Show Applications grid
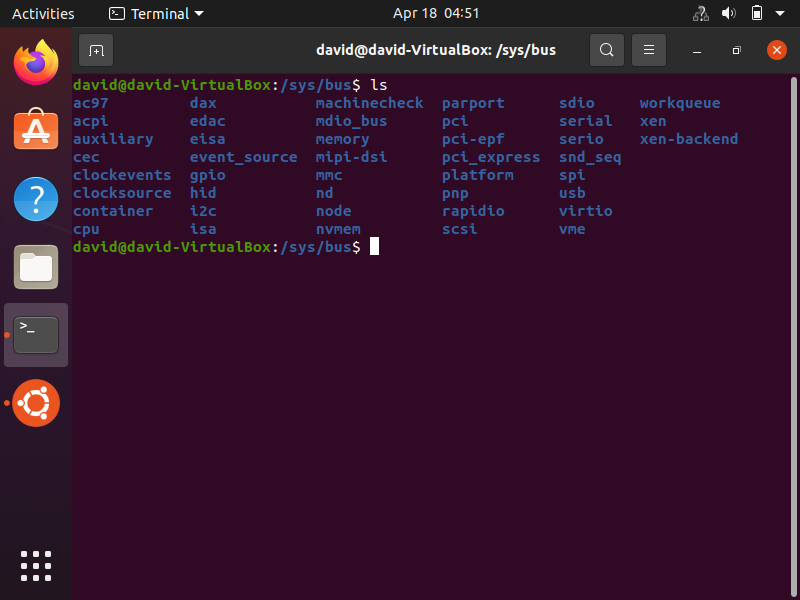 click(x=36, y=565)
